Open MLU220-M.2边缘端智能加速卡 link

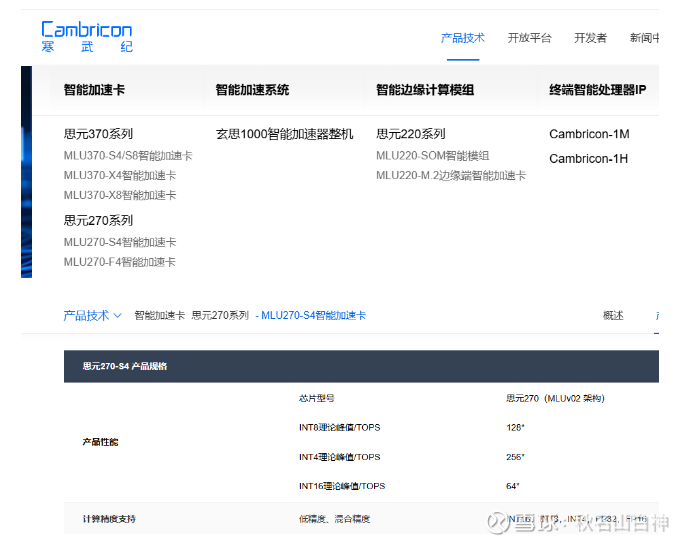(451, 175)
